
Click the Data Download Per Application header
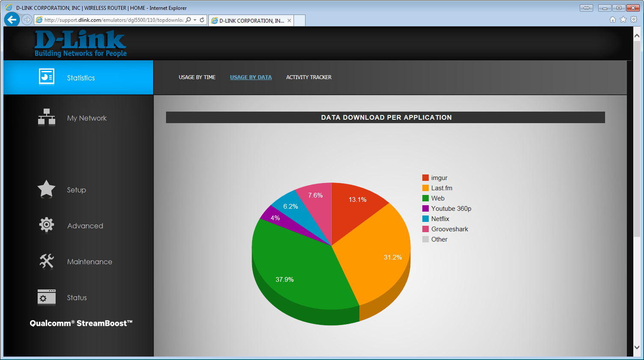386,118
